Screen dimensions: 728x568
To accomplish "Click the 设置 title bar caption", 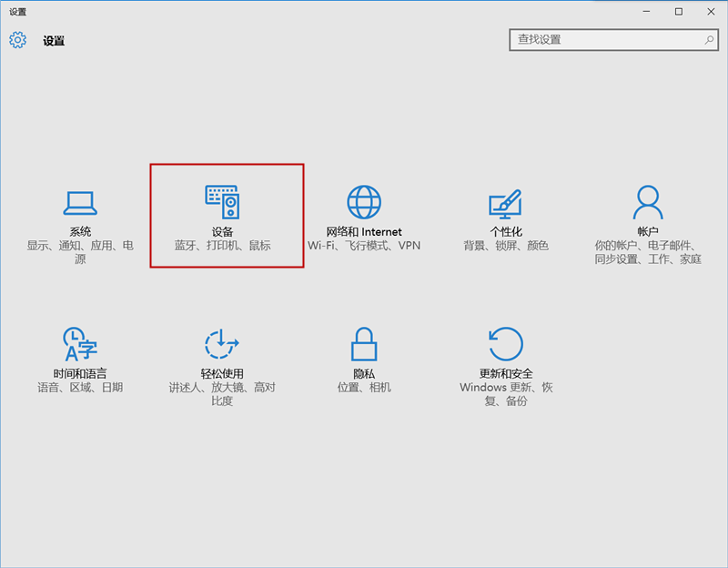I will (17, 12).
